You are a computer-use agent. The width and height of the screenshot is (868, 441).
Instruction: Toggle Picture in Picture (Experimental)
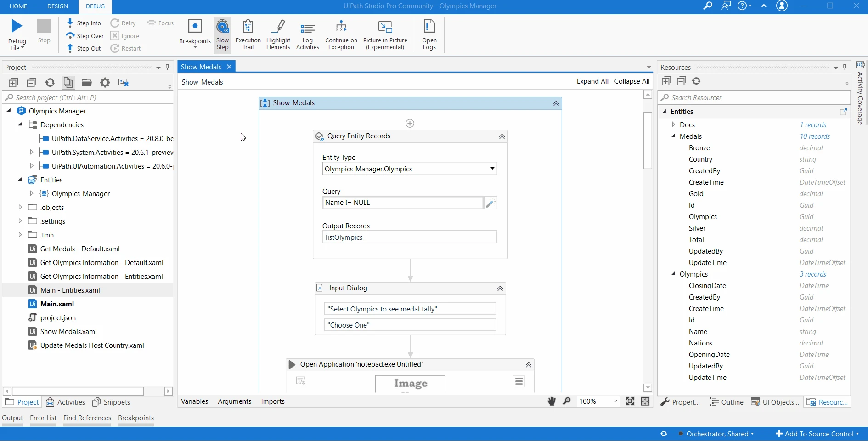pos(385,34)
